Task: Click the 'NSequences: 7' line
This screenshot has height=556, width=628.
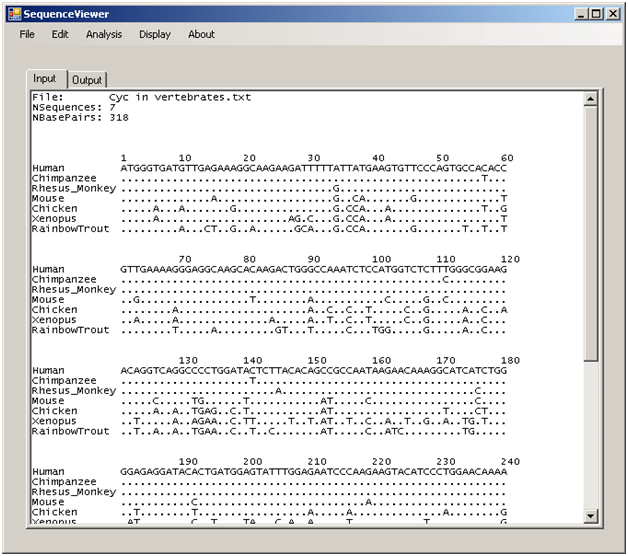Action: [x=67, y=107]
